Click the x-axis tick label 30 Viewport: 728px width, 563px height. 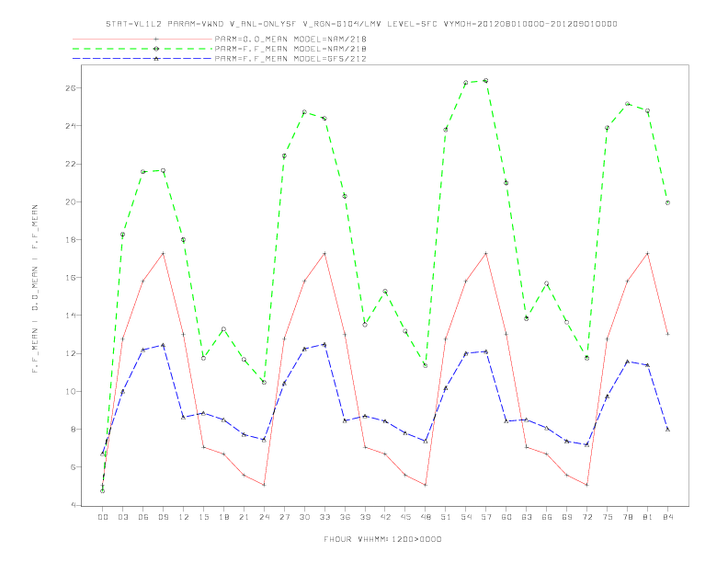[x=304, y=517]
